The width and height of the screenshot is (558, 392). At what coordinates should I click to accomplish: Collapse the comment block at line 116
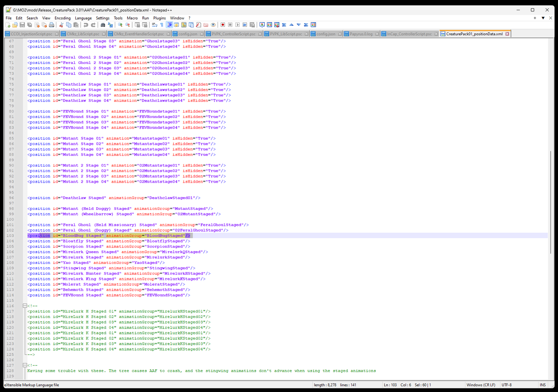[x=25, y=306]
